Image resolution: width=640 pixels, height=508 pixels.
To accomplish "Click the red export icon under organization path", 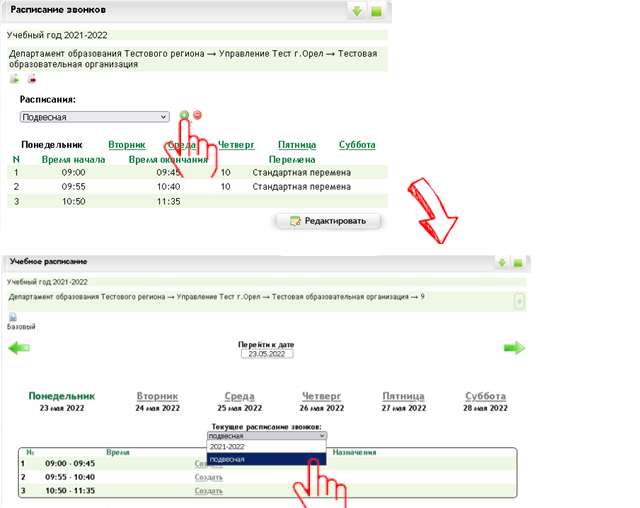I will (x=31, y=79).
